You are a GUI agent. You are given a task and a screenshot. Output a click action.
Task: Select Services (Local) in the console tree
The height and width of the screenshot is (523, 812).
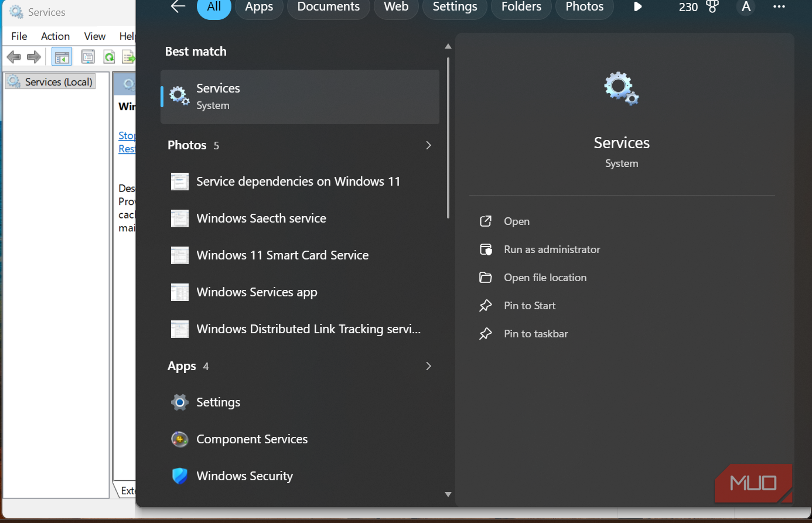(x=50, y=82)
